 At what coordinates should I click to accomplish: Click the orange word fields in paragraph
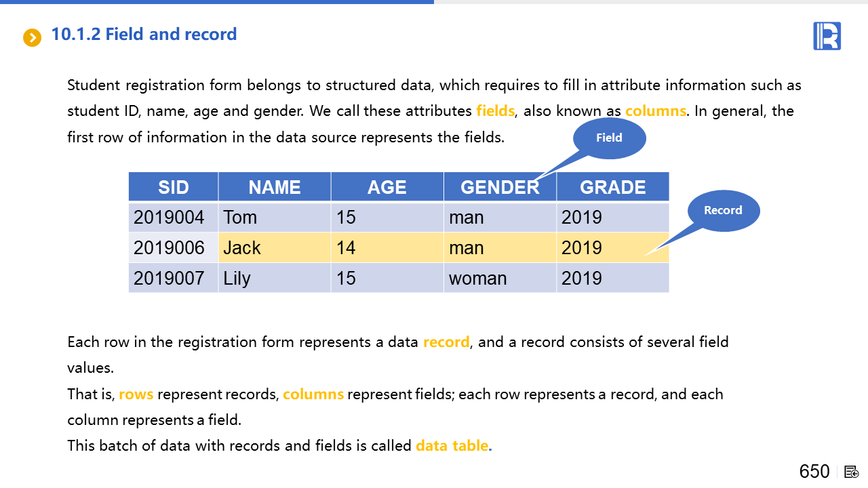tap(496, 111)
